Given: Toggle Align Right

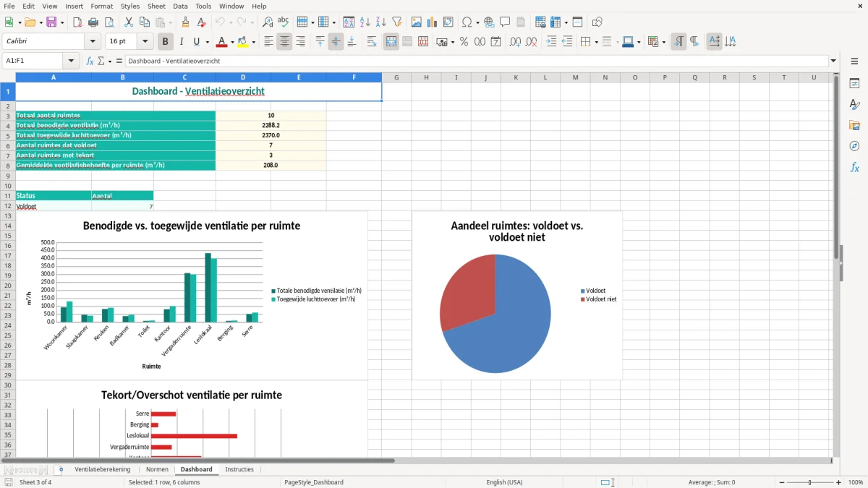Looking at the screenshot, I should click(300, 42).
